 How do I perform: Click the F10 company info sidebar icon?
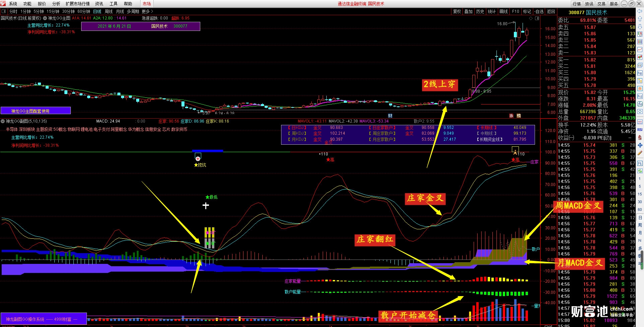point(640,73)
